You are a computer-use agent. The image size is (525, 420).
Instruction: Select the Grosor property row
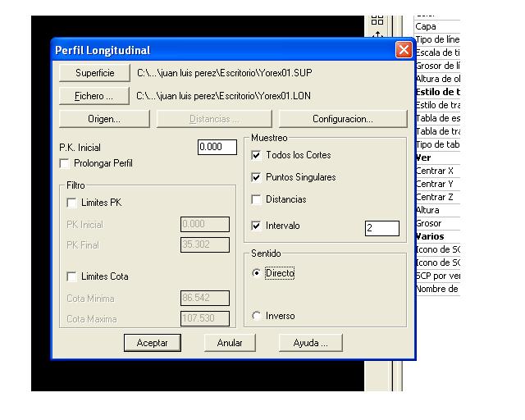(x=437, y=223)
